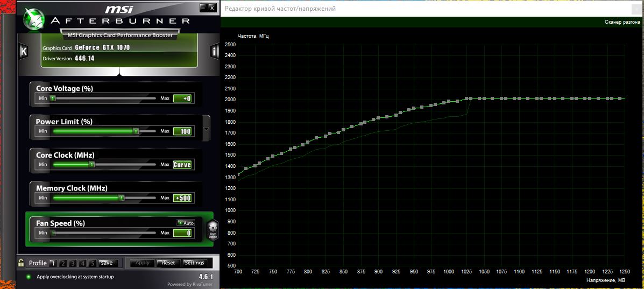Select Profile slot 1
The image size is (644, 289).
(53, 263)
